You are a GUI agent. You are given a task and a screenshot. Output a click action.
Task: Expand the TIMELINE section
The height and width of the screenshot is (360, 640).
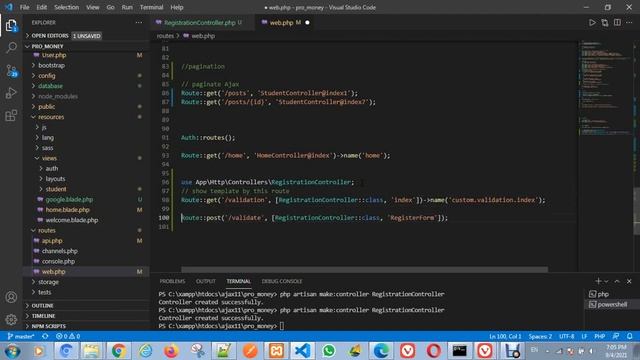(43, 316)
